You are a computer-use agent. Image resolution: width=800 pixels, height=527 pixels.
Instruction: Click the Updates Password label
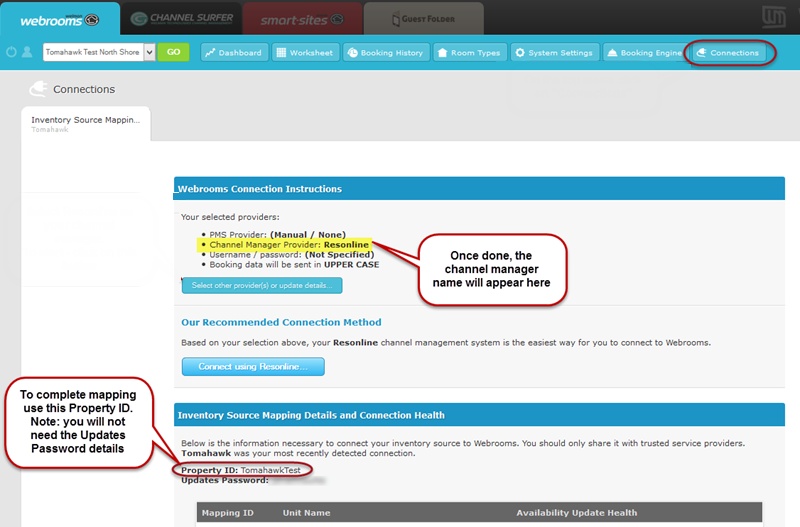(x=224, y=480)
